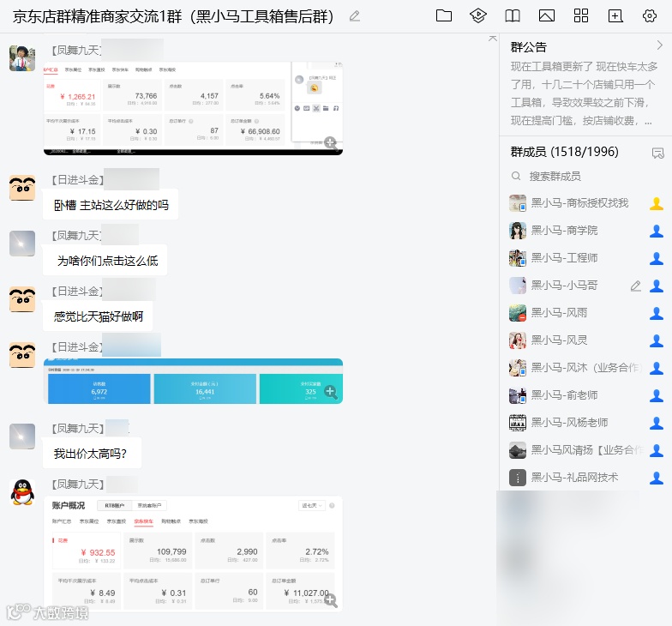The image size is (672, 626).
Task: Zoom magnifier on the ¥1,265.21 screenshot
Action: [331, 142]
